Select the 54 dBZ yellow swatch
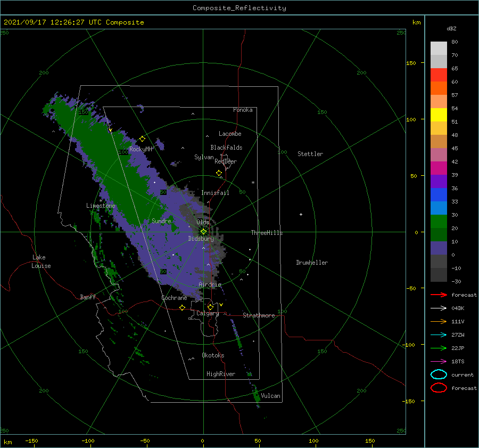Screen dimensions: 479x448 (439, 115)
